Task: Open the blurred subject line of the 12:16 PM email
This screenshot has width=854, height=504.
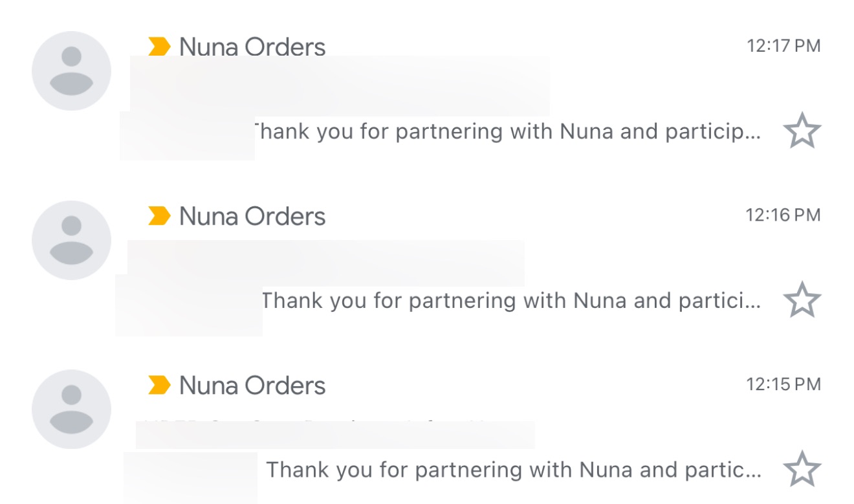Action: click(x=325, y=263)
